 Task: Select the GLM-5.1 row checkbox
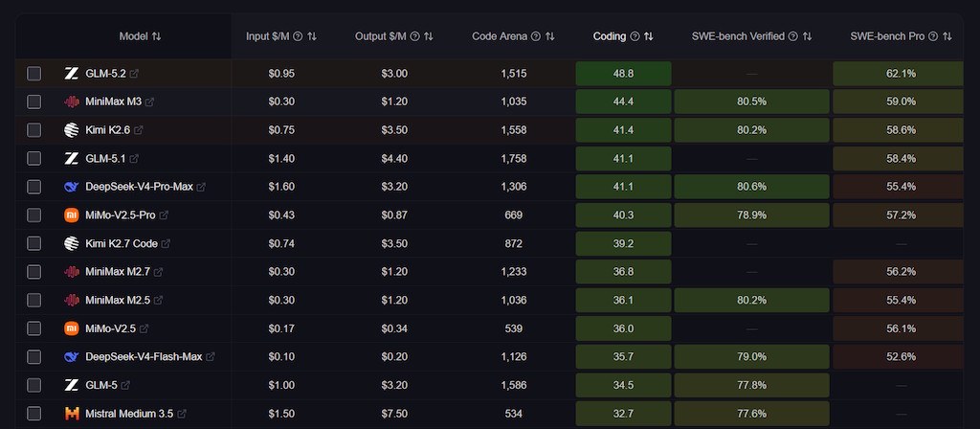(x=33, y=158)
